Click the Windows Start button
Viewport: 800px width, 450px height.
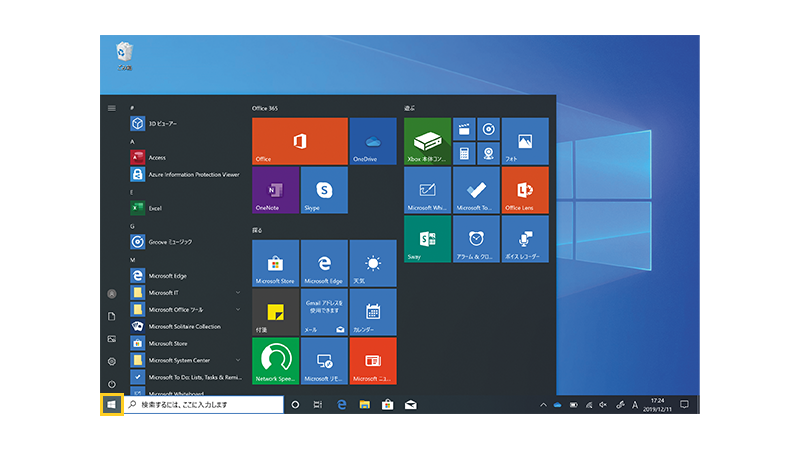tap(111, 405)
